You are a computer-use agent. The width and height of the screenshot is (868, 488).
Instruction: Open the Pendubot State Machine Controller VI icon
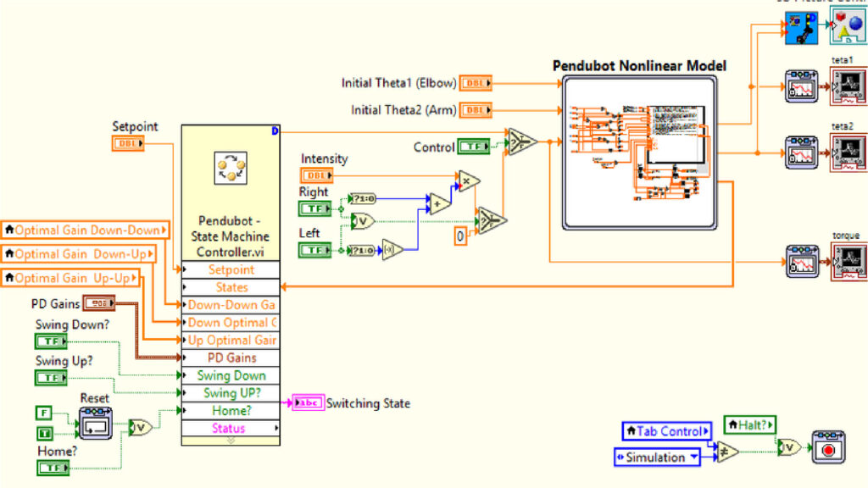pos(229,169)
